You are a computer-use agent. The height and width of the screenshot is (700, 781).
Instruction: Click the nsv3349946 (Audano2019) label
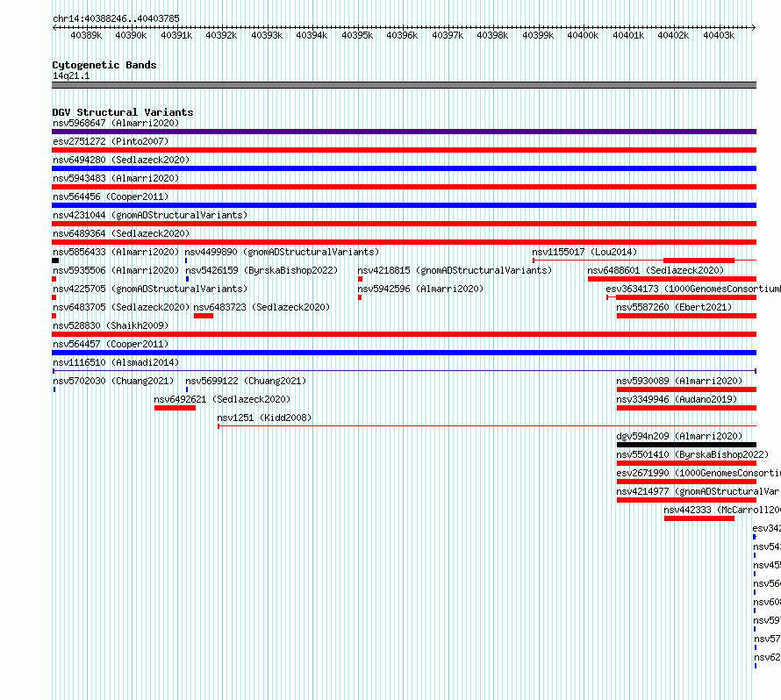tap(677, 399)
